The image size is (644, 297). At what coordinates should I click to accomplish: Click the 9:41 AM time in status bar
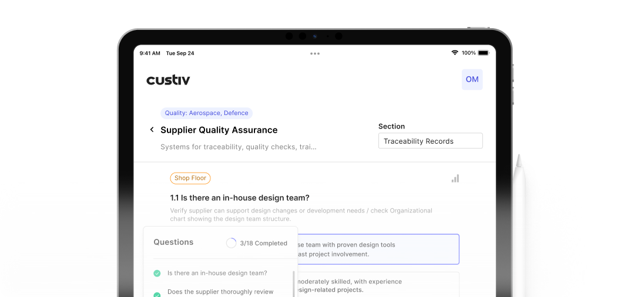[149, 53]
